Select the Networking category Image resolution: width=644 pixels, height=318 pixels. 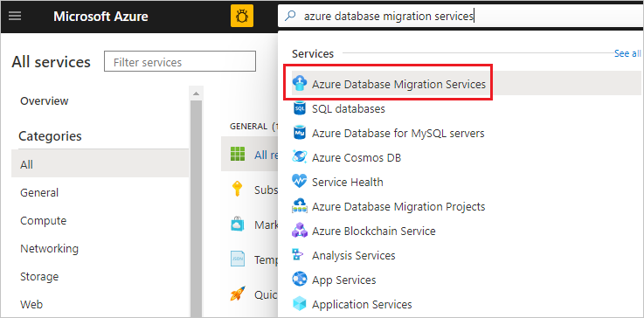click(49, 249)
